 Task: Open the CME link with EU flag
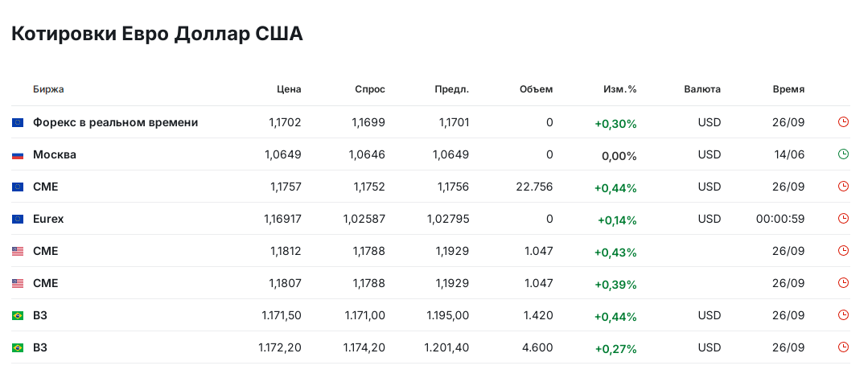(x=46, y=187)
